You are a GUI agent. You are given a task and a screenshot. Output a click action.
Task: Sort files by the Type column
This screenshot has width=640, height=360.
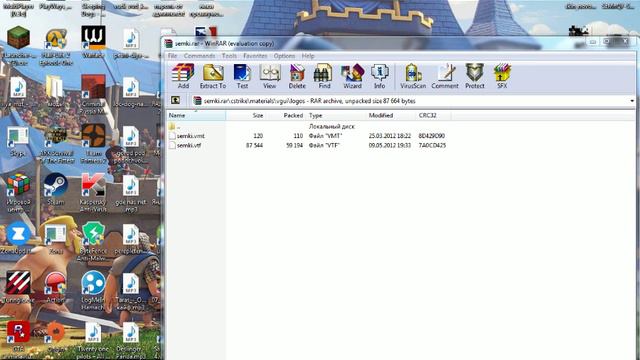coord(336,116)
